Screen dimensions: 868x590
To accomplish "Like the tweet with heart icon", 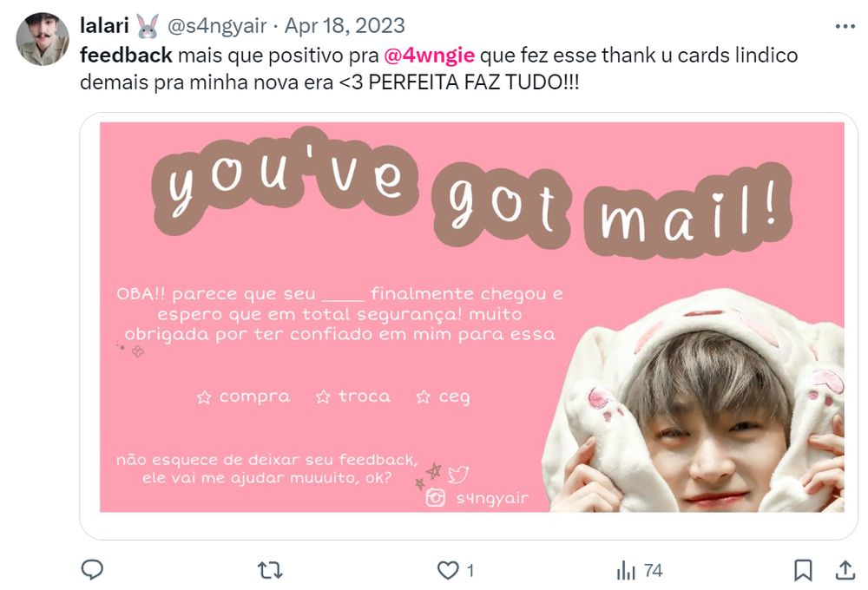I will [447, 570].
